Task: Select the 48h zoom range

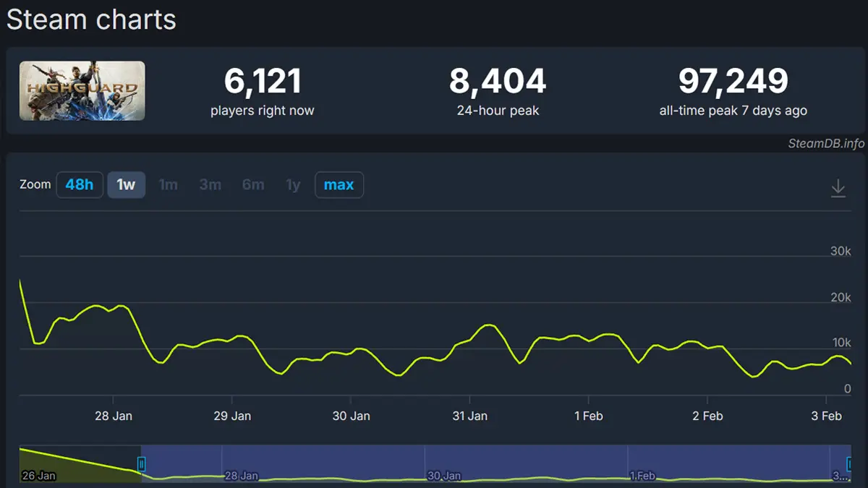Action: [80, 185]
